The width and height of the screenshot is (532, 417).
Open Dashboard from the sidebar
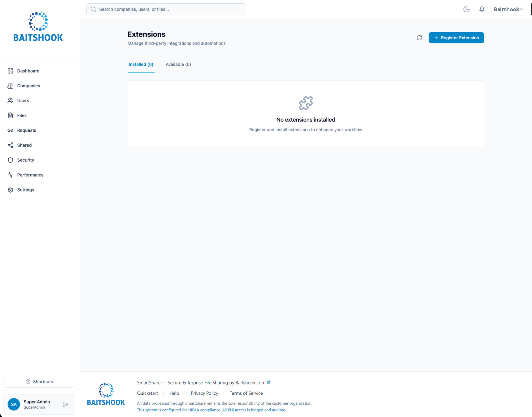[28, 71]
